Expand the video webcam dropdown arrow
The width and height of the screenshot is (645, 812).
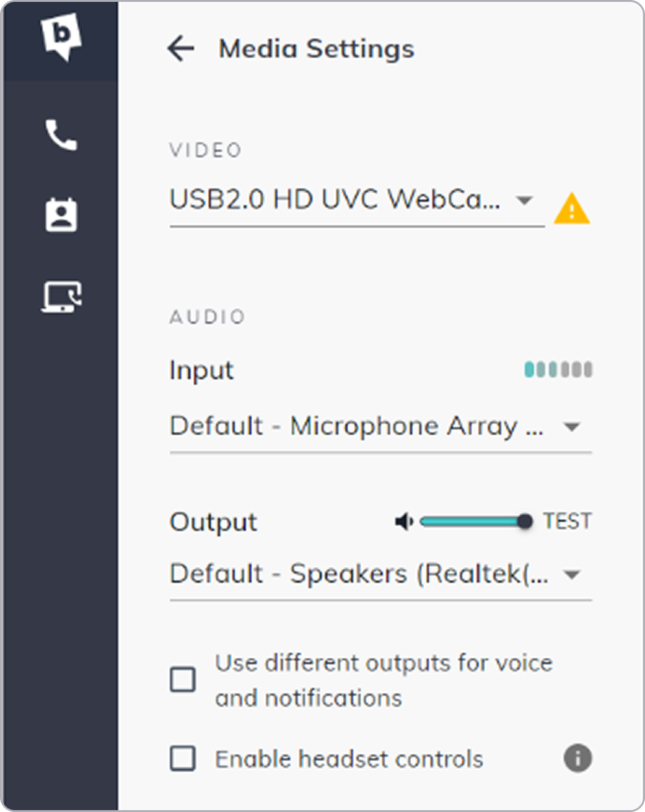(x=524, y=201)
